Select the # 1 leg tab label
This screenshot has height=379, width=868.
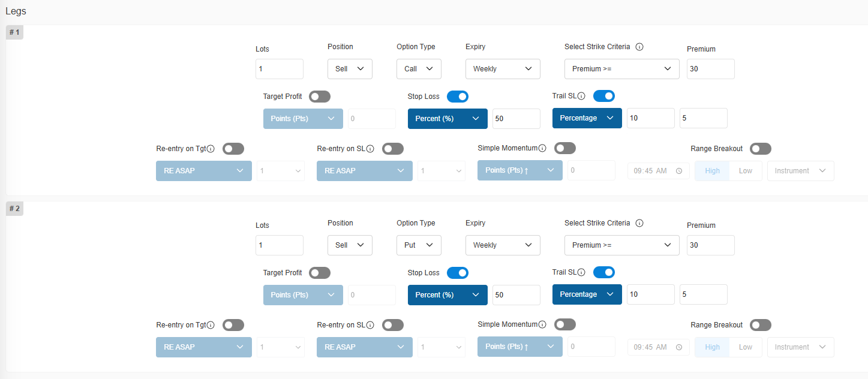pyautogui.click(x=14, y=32)
